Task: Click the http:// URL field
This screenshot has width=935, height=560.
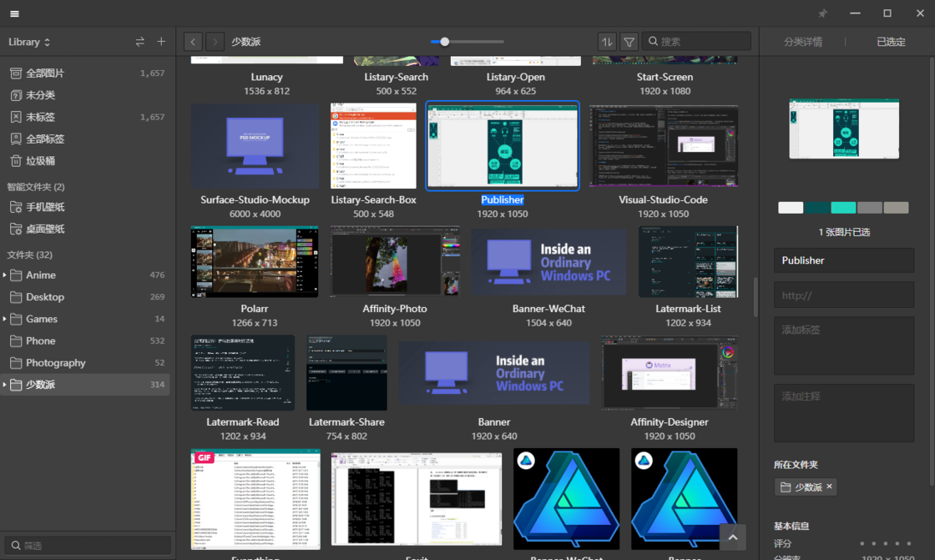Action: pyautogui.click(x=844, y=295)
